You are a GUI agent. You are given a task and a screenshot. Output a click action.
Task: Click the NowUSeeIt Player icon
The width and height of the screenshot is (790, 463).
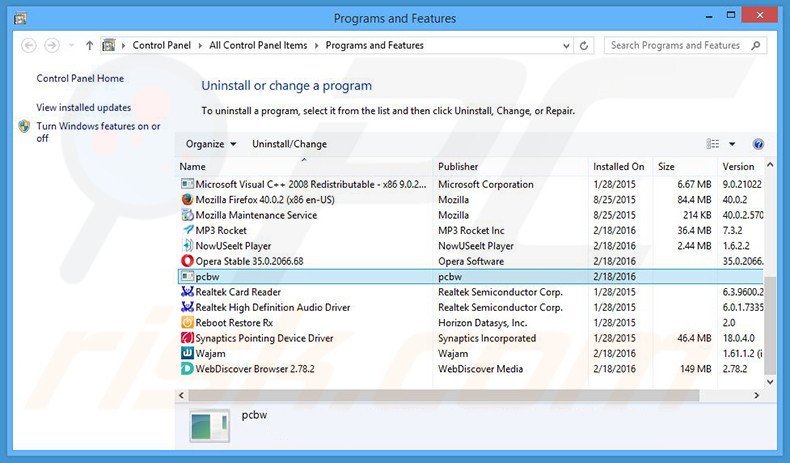click(187, 246)
